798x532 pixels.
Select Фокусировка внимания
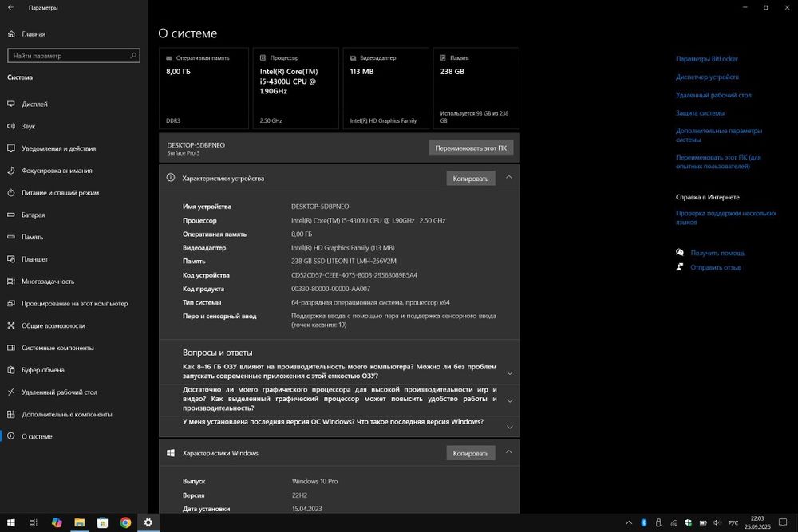click(57, 171)
